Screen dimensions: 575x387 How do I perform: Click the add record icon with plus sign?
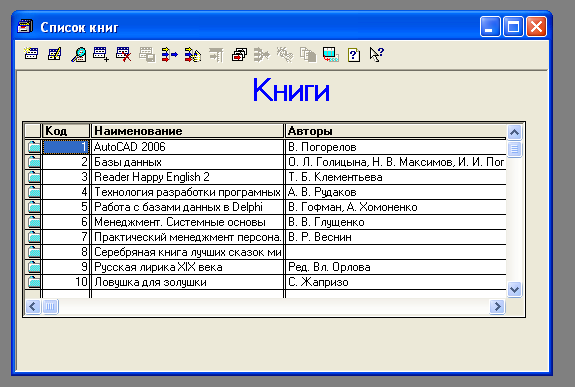click(x=101, y=54)
